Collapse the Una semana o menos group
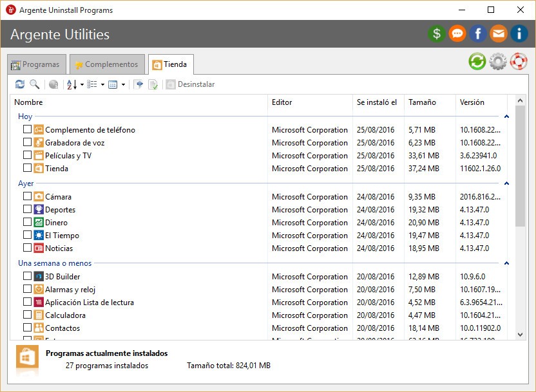Screen dimensions: 536x392 [x=506, y=263]
